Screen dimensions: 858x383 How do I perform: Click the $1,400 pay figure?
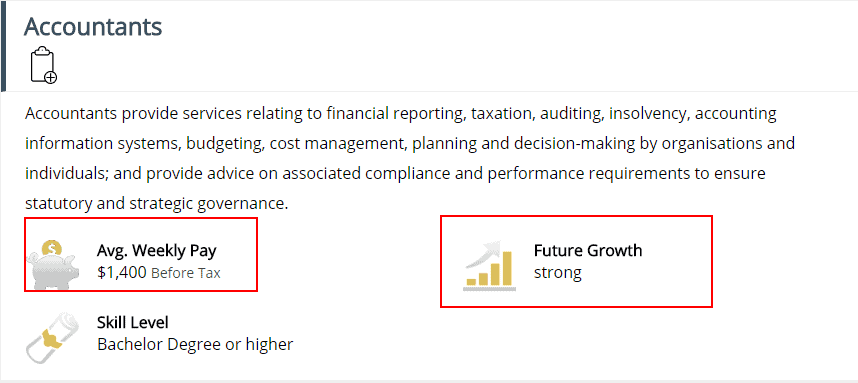point(121,272)
